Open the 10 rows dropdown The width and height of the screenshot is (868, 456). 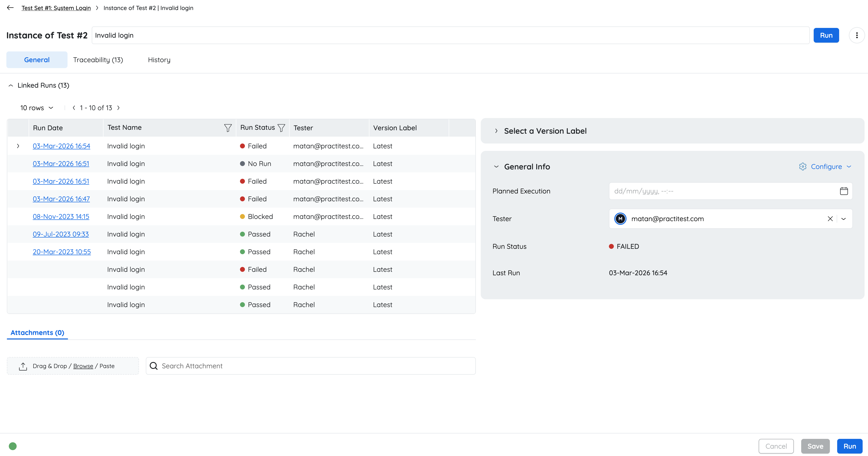point(37,108)
